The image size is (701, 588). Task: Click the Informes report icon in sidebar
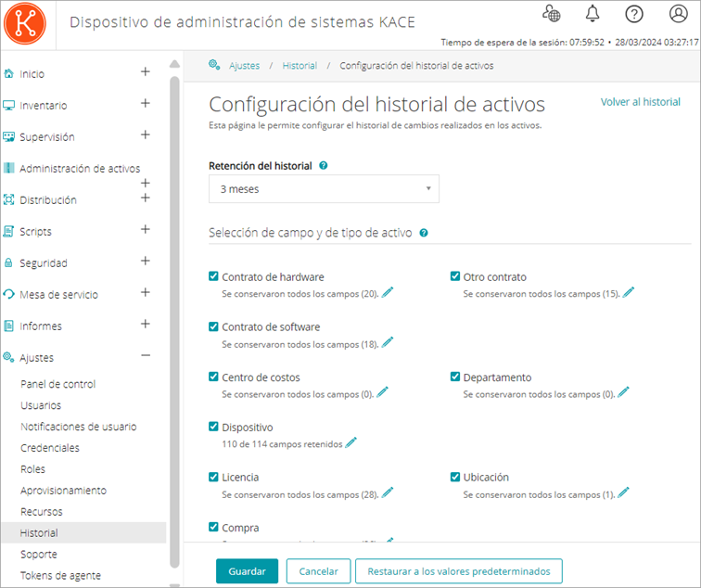point(8,326)
